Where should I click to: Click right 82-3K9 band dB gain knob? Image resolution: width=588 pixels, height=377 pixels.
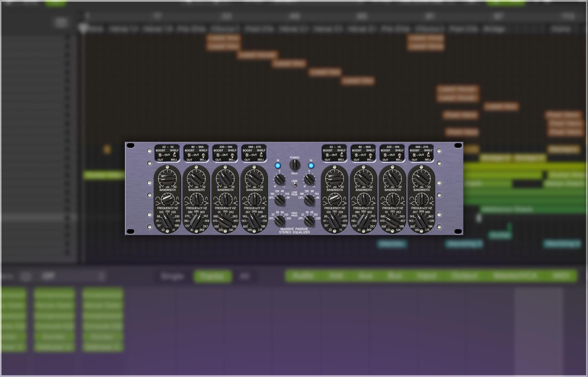pos(364,178)
